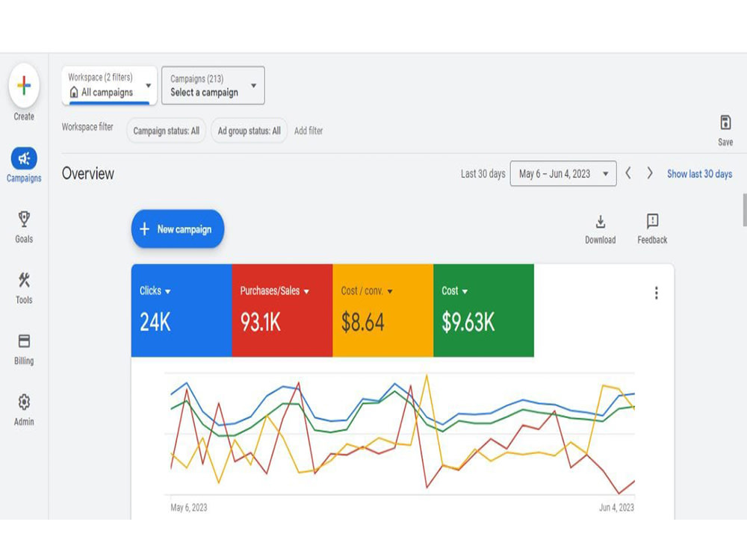Click Show last 30 days link
Screen dimensions: 747x560
[699, 174]
